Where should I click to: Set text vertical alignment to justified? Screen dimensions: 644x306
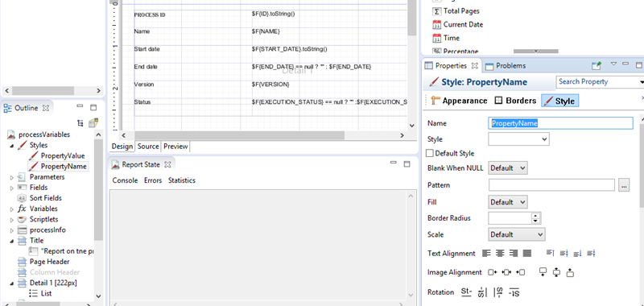tap(591, 253)
